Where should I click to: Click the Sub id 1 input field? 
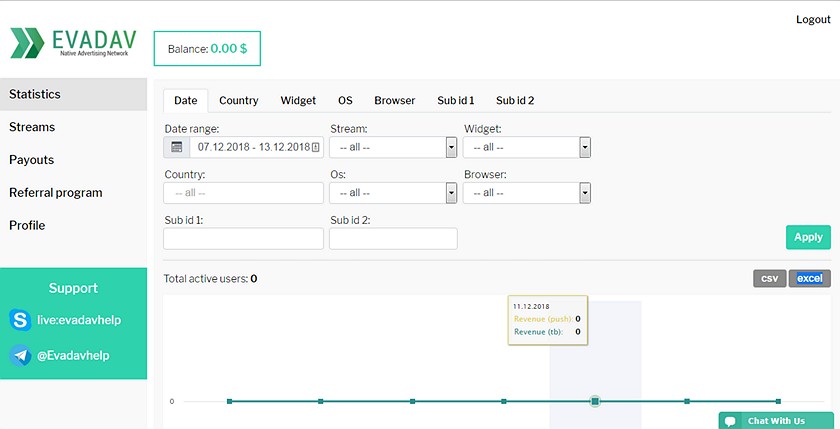pos(243,239)
